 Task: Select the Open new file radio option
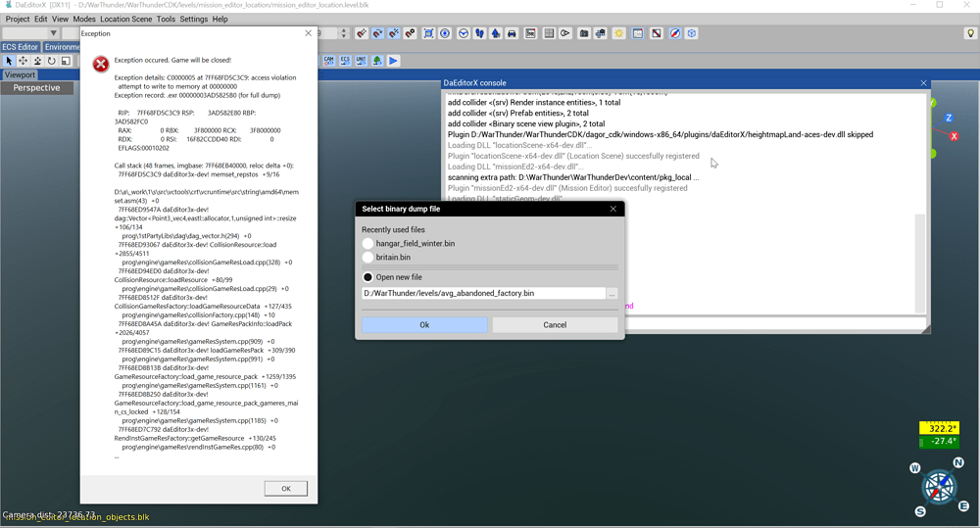click(x=367, y=277)
